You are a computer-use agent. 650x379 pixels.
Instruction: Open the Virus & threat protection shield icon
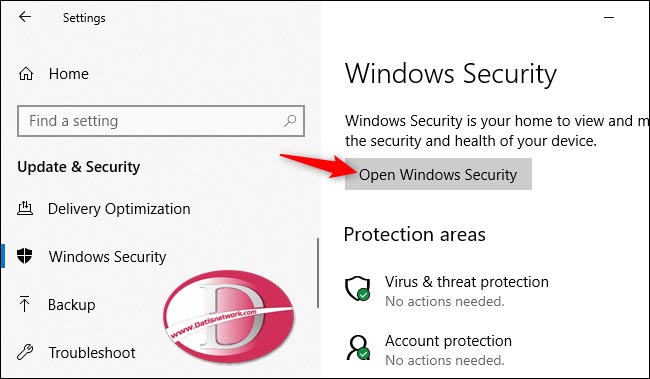click(x=358, y=289)
